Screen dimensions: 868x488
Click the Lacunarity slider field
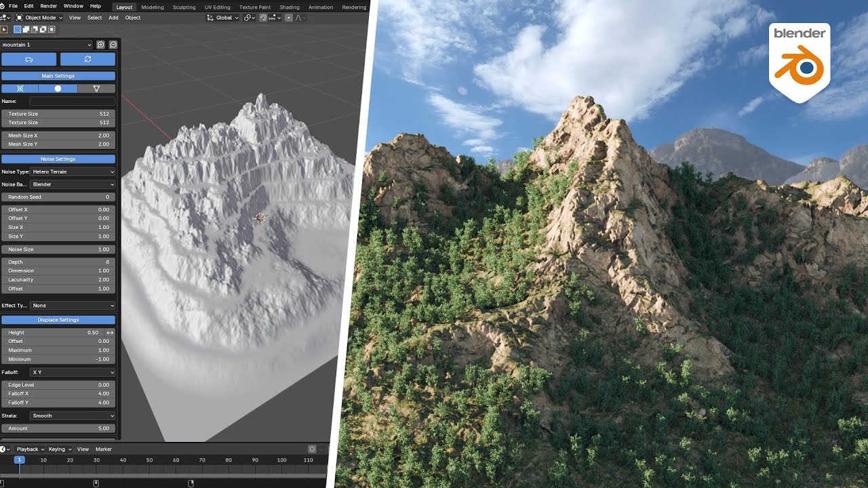point(58,279)
